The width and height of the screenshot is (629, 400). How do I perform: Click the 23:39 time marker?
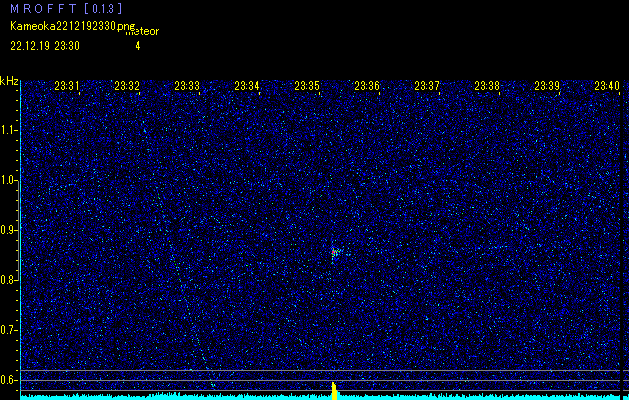[x=547, y=86]
